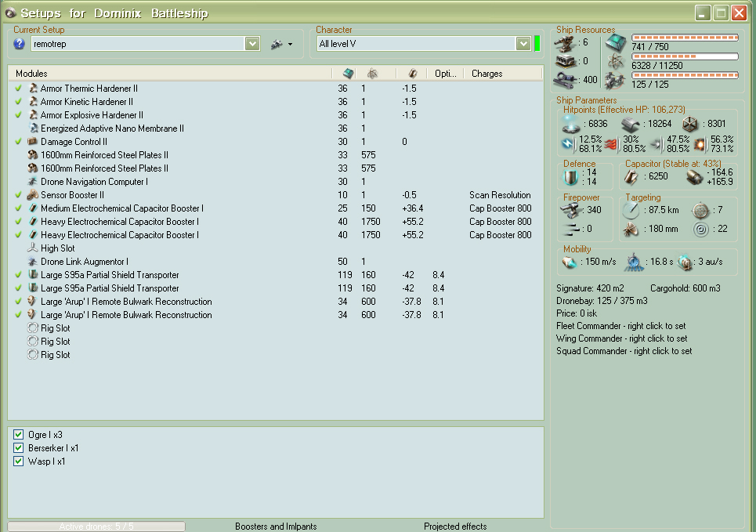Viewport: 756px width, 532px height.
Task: Minimize the Setups for Dominix window
Action: click(703, 13)
